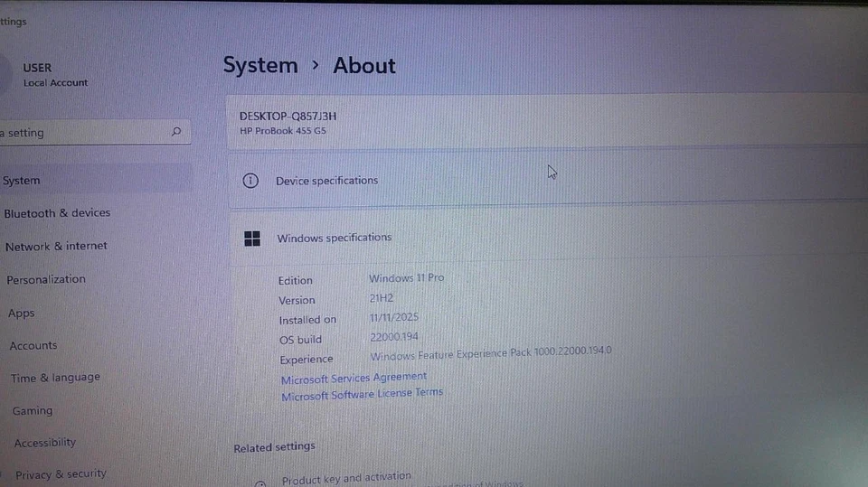Go to Gaming settings
868x487 pixels.
pyautogui.click(x=33, y=410)
